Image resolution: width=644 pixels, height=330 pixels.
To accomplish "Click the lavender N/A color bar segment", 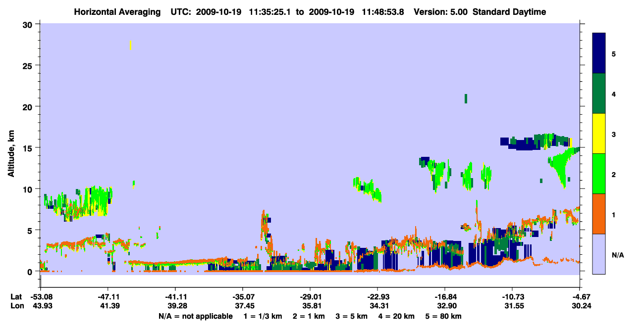I will (x=599, y=254).
